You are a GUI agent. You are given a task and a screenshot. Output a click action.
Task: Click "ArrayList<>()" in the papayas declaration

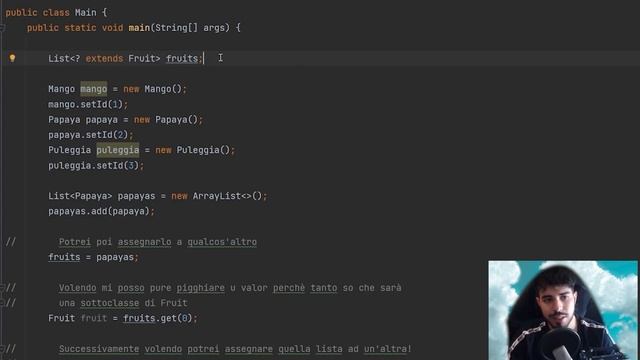coord(227,196)
